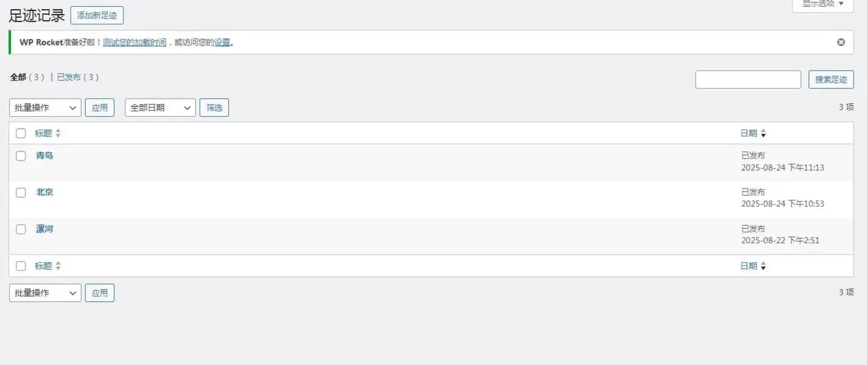Tick the checkbox for 青岛
Viewport: 868px width, 365px height.
21,156
